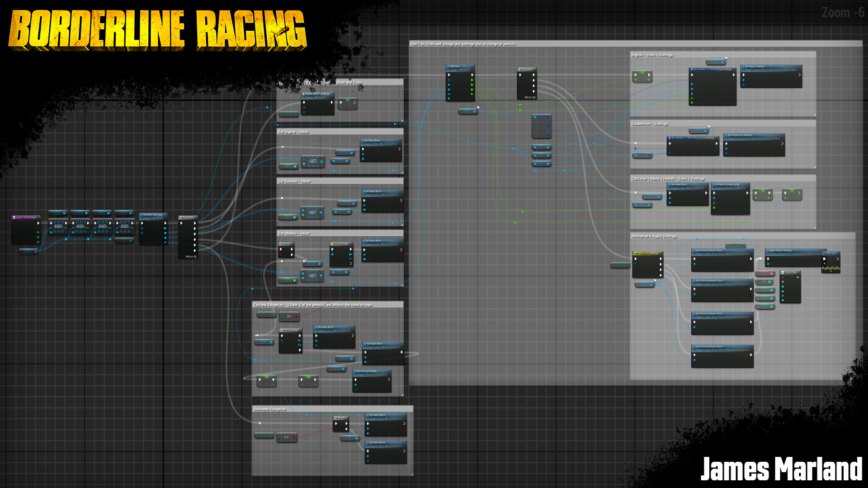Select Collision + Mass + Health comment header
Image resolution: width=868 pixels, height=488 pixels.
723,178
